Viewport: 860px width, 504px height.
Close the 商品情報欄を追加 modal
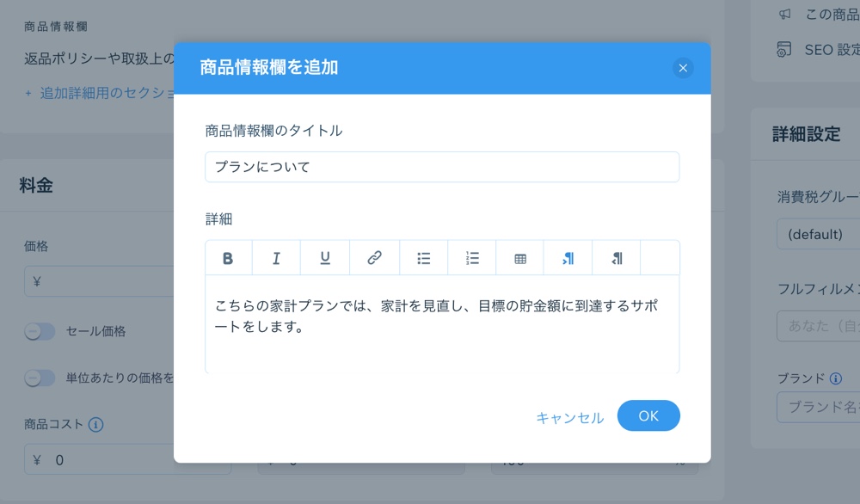coord(683,67)
